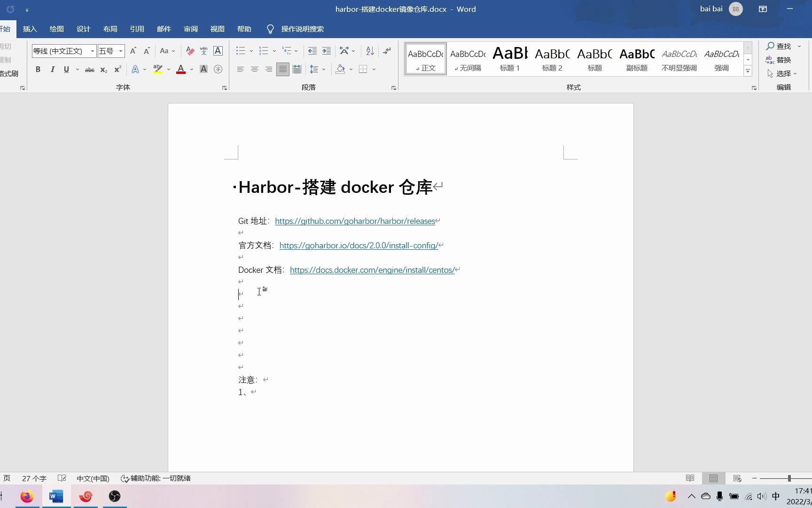Toggle italic formatting
This screenshot has height=508, width=812.
coord(53,70)
